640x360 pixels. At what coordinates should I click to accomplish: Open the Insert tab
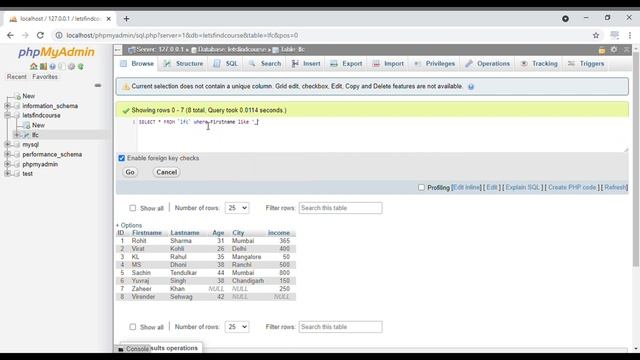click(306, 64)
